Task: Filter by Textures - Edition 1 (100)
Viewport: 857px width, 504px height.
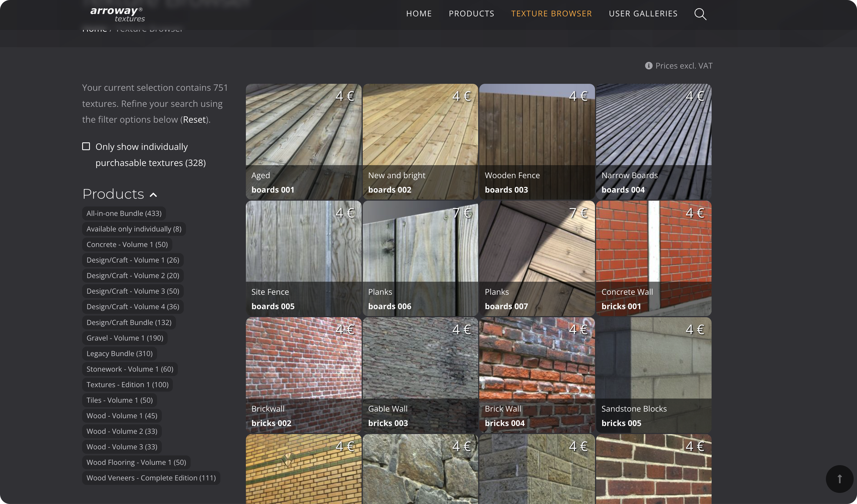Action: 128,385
